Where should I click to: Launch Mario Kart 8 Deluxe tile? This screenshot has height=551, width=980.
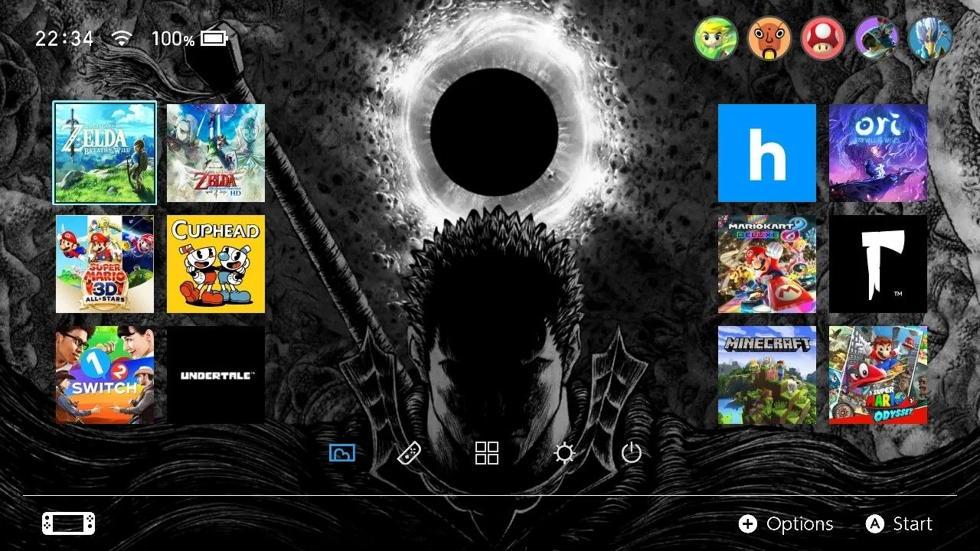[x=767, y=264]
